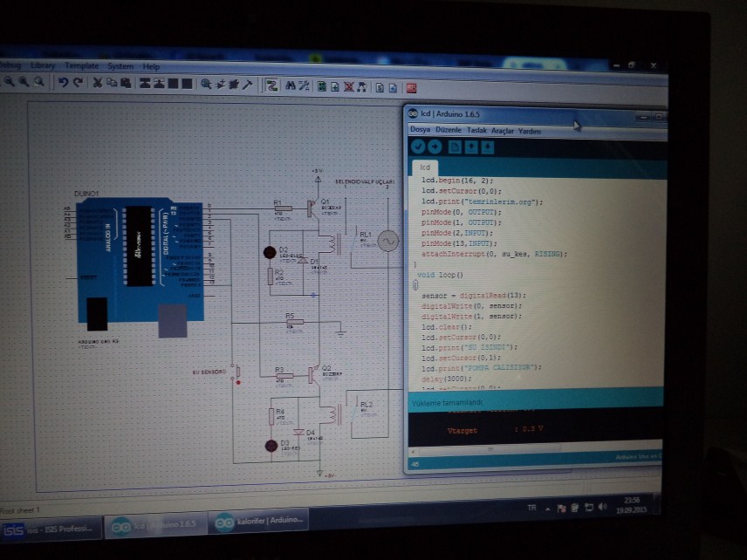This screenshot has width=747, height=560.
Task: Toggle the wire autorouter icon in ISIS
Action: pos(271,85)
